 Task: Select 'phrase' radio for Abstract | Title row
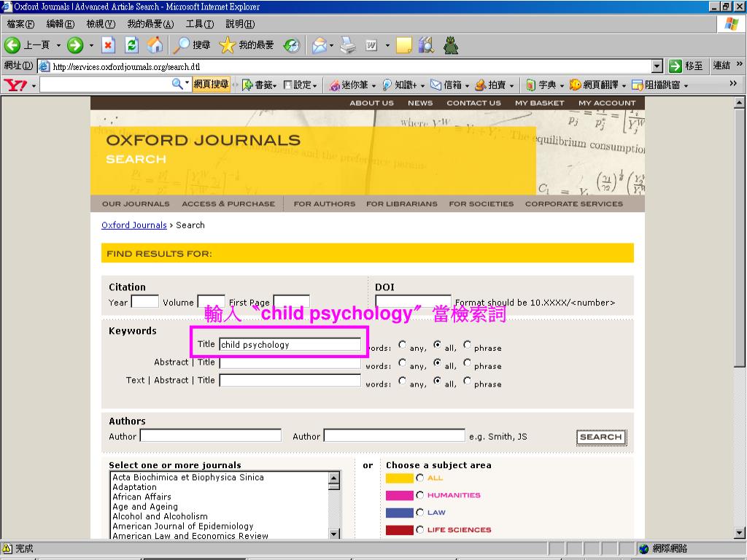(x=468, y=362)
